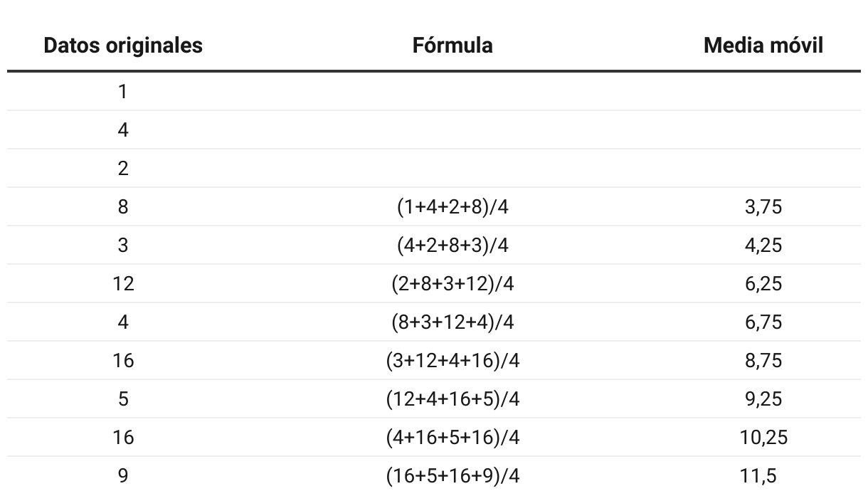
Task: Select the formula (3+12+4+16)/4
Action: click(452, 361)
